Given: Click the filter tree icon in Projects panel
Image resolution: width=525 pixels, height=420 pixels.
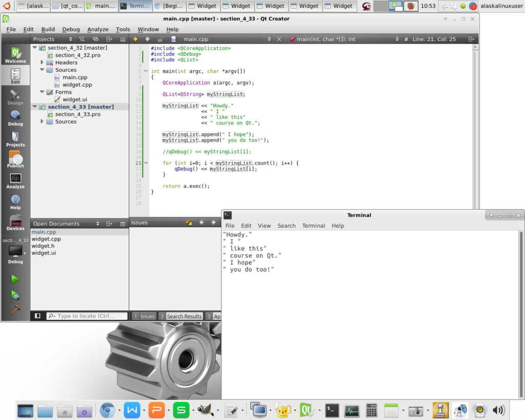Looking at the screenshot, I should [82, 39].
